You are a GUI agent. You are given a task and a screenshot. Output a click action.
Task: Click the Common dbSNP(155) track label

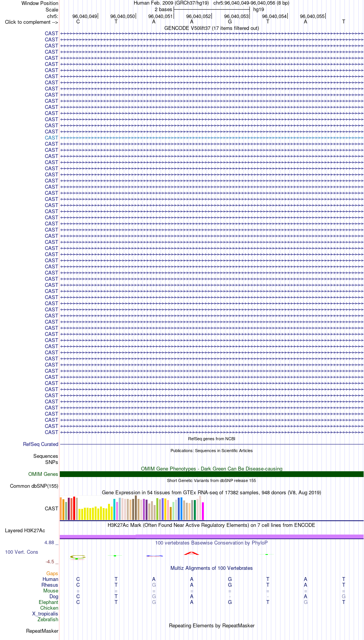click(34, 486)
